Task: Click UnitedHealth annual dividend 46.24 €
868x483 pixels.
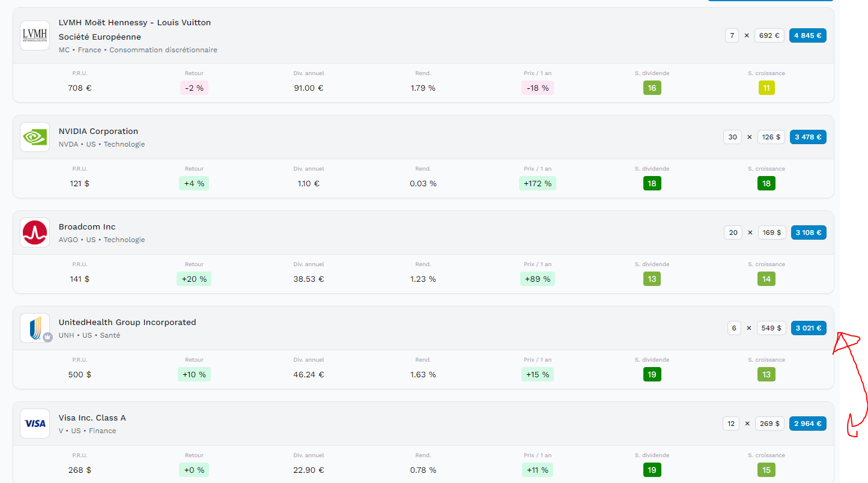Action: click(x=309, y=374)
